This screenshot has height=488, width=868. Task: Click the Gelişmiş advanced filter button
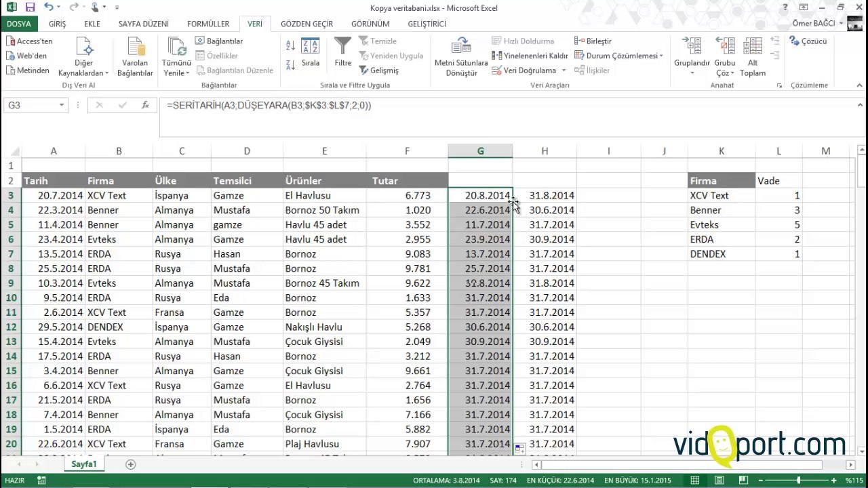click(x=378, y=70)
